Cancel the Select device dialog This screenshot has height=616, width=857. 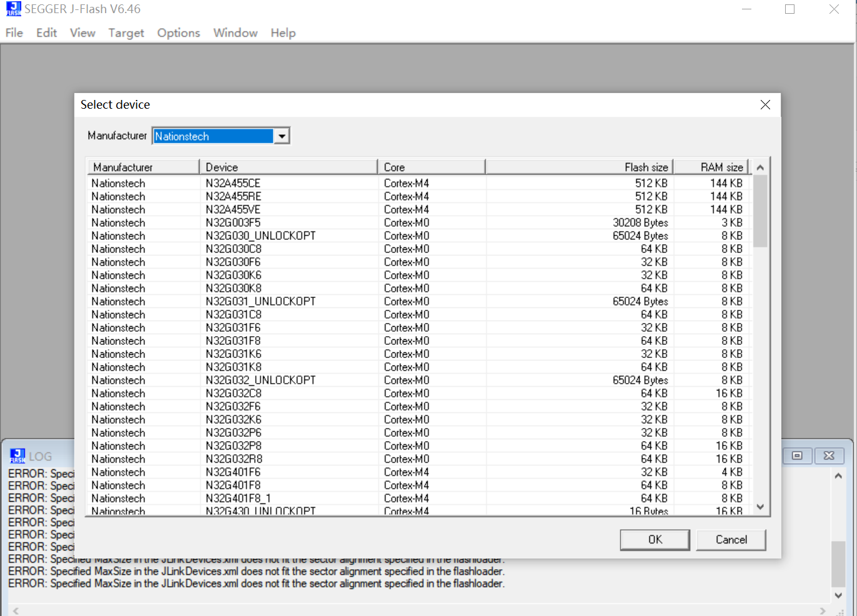(x=731, y=540)
